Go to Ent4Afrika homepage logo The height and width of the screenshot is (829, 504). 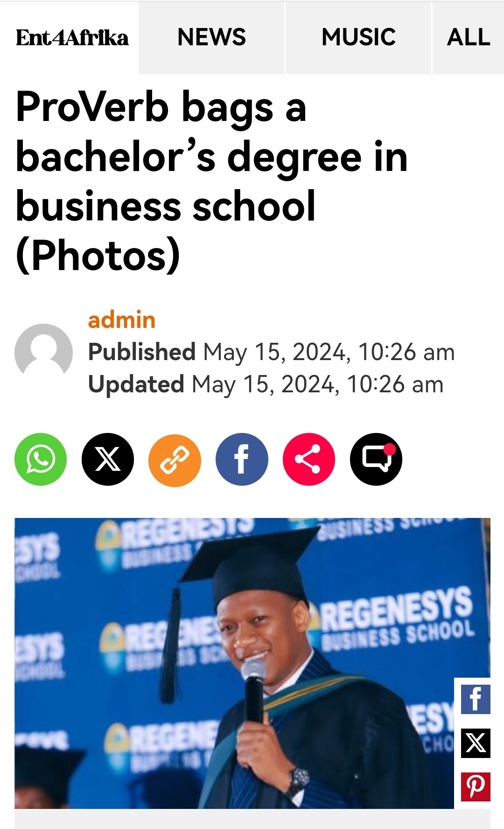pos(72,38)
